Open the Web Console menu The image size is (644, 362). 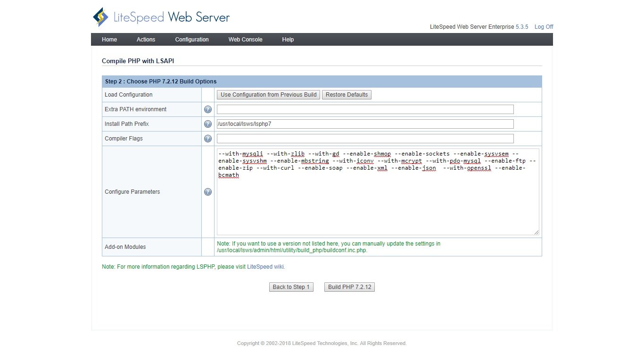click(x=245, y=40)
